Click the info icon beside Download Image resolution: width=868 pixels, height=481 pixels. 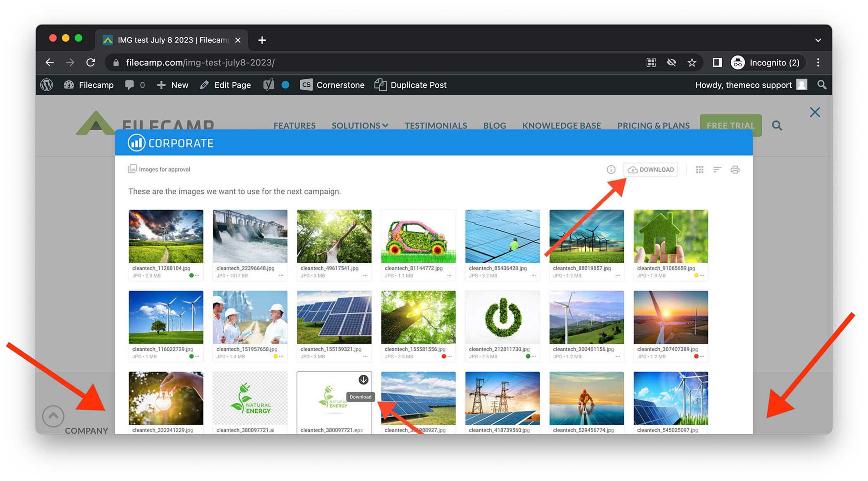click(611, 170)
